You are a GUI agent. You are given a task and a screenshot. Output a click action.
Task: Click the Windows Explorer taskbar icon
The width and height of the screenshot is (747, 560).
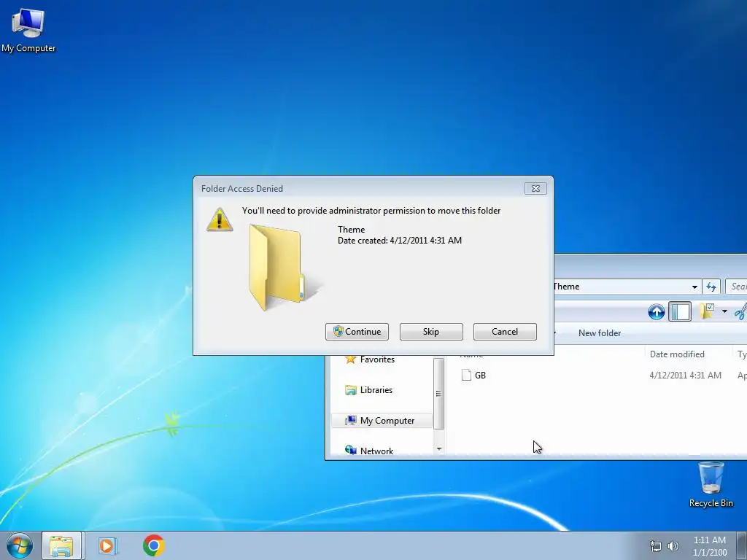(61, 545)
